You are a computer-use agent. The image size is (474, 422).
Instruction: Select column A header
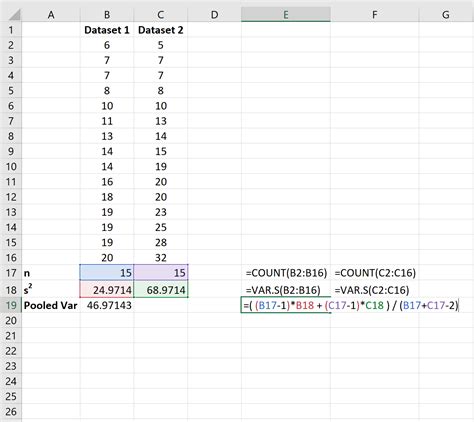click(x=51, y=15)
